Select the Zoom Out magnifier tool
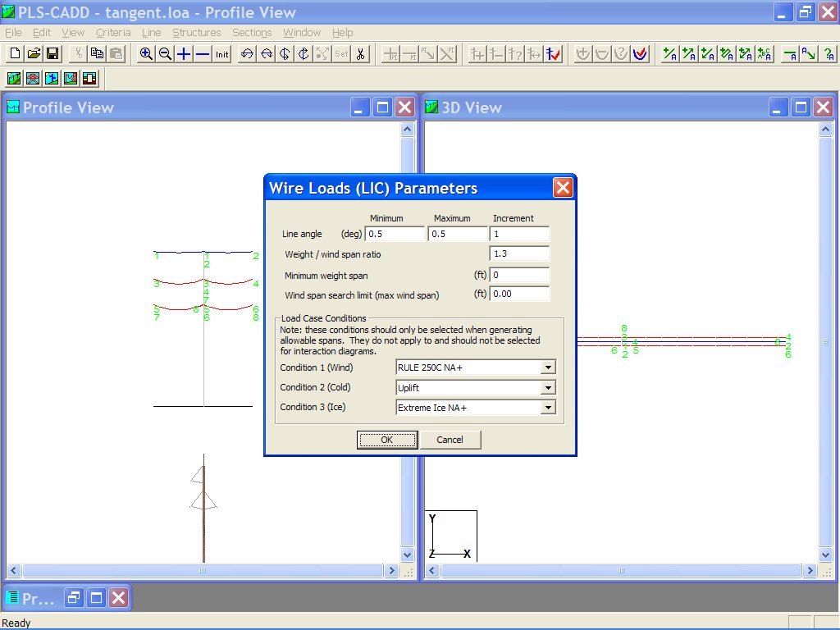Image resolution: width=840 pixels, height=630 pixels. click(x=164, y=54)
